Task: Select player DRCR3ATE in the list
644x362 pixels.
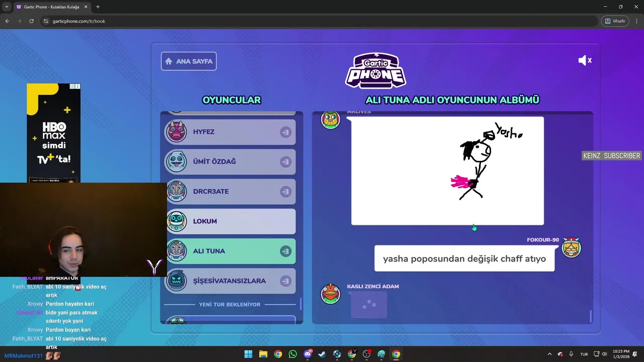Action: (x=231, y=192)
